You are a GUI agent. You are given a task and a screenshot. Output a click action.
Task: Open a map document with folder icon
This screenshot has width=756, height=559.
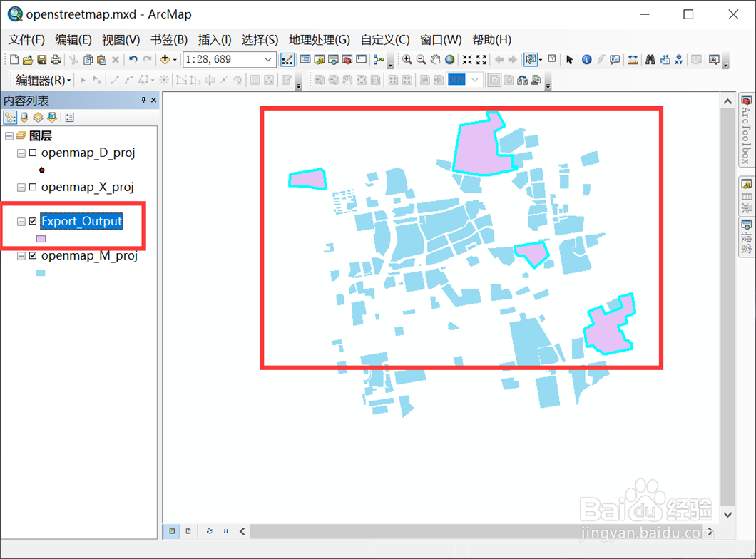coord(28,60)
